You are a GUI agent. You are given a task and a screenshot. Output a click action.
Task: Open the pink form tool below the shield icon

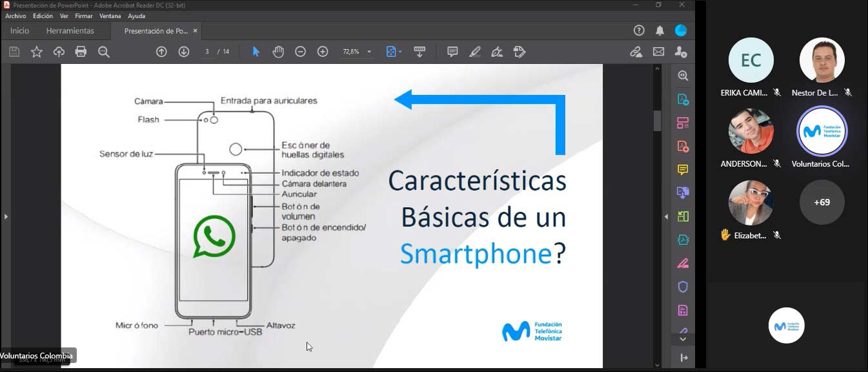(683, 310)
